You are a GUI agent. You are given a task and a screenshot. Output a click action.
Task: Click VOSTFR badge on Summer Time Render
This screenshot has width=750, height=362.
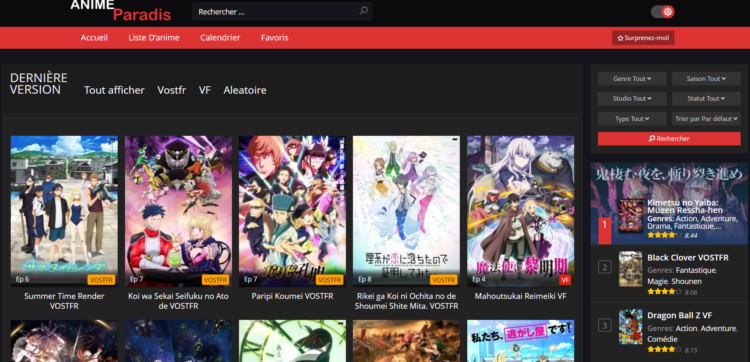pos(101,279)
